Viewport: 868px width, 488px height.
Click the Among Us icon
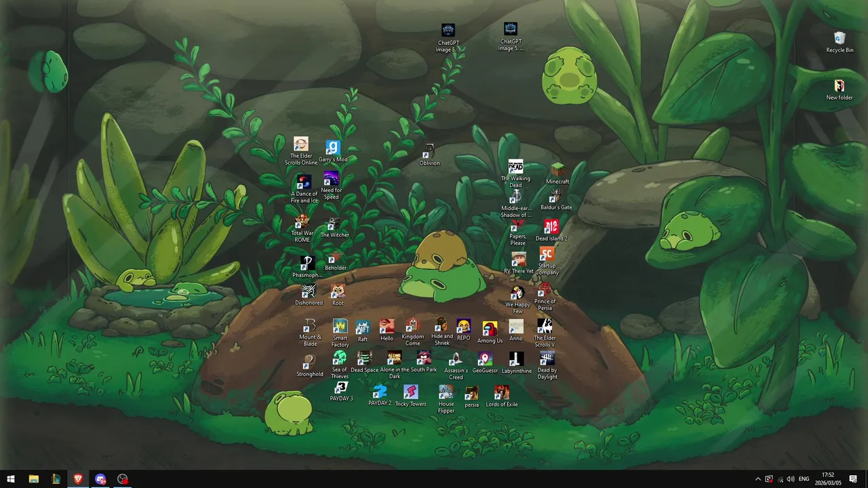(x=490, y=333)
